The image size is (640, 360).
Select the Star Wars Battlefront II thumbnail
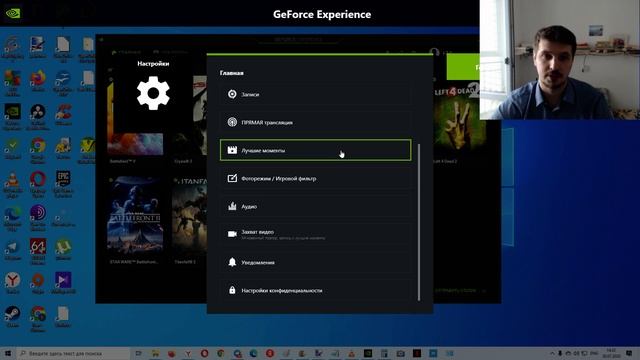(135, 216)
